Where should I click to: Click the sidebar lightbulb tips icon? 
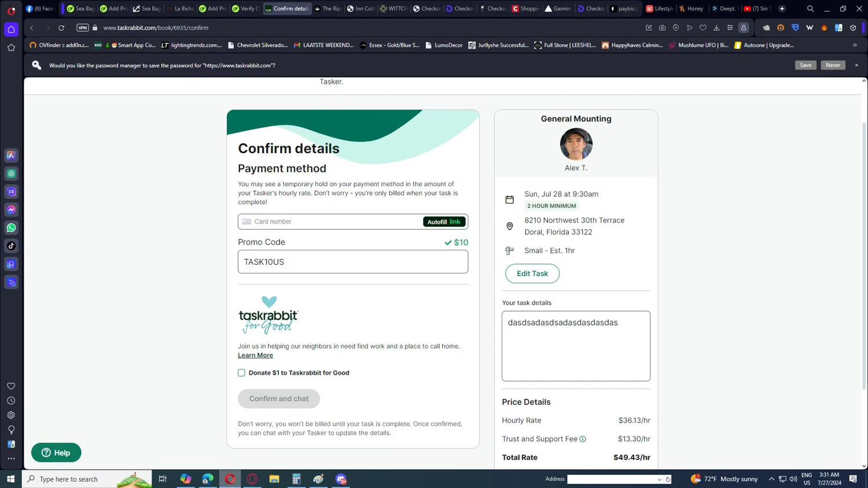pos(11,430)
